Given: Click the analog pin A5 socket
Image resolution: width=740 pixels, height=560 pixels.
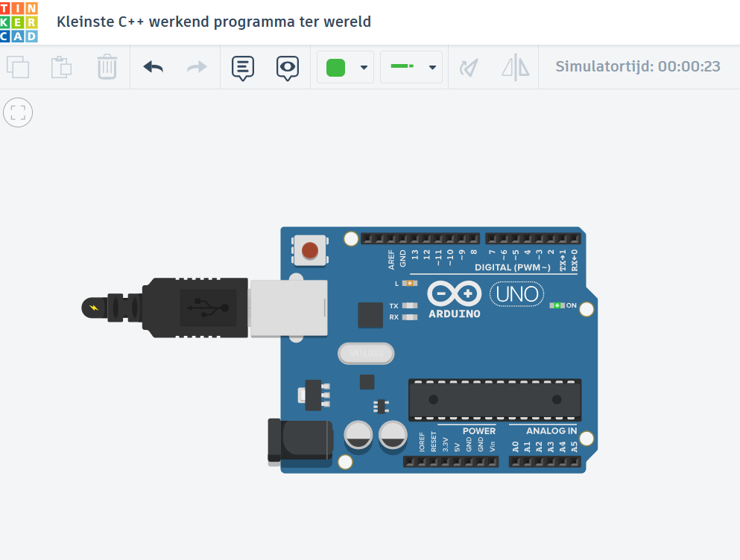Looking at the screenshot, I should [x=574, y=462].
